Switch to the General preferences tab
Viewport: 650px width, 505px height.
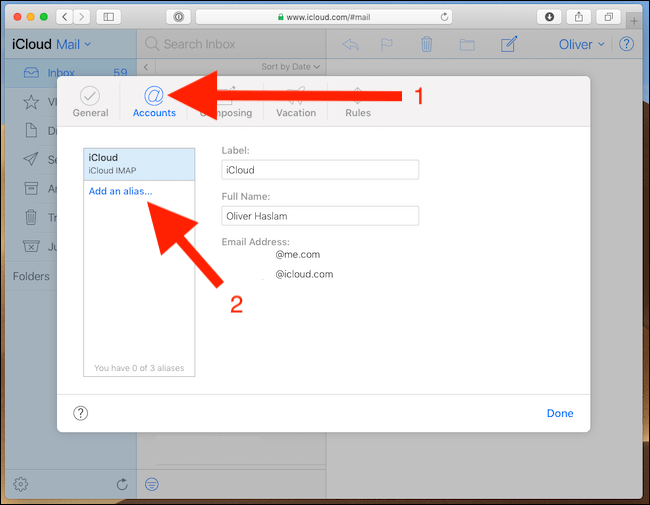[90, 101]
